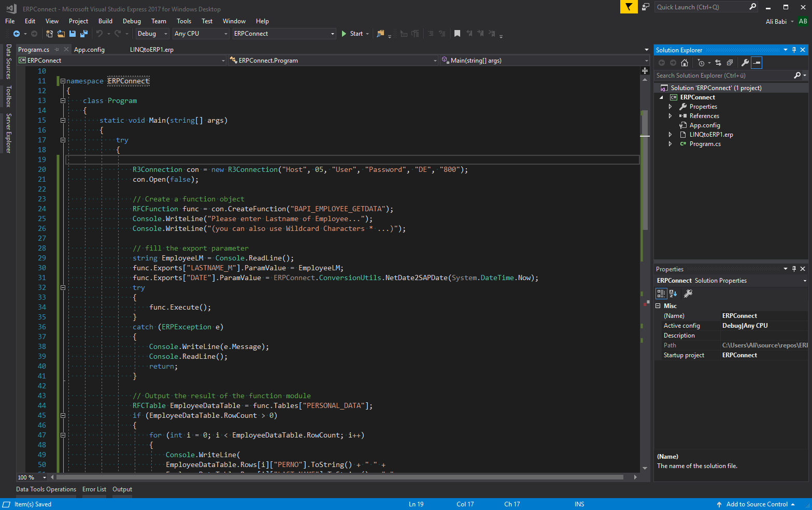
Task: Click the Save All toolbar icon
Action: [x=83, y=34]
